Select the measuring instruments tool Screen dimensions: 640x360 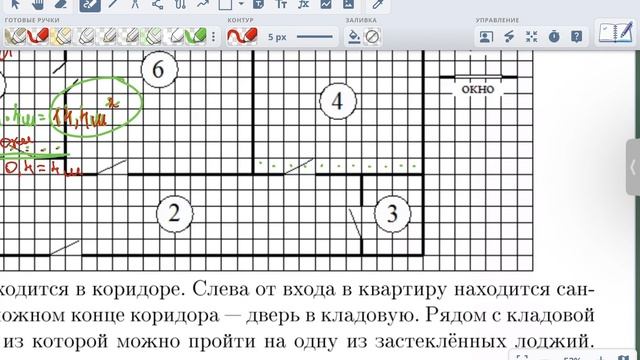pyautogui.click(x=180, y=4)
